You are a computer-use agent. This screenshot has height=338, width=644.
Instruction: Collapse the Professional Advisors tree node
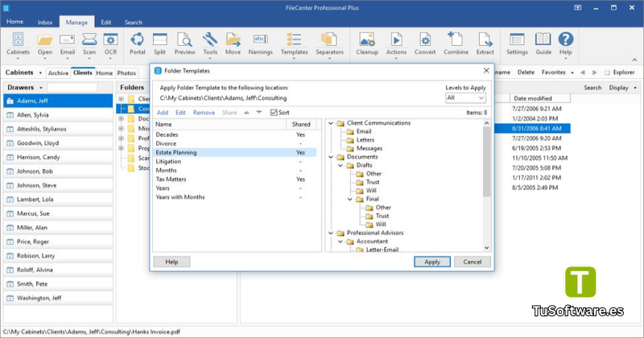(x=331, y=233)
